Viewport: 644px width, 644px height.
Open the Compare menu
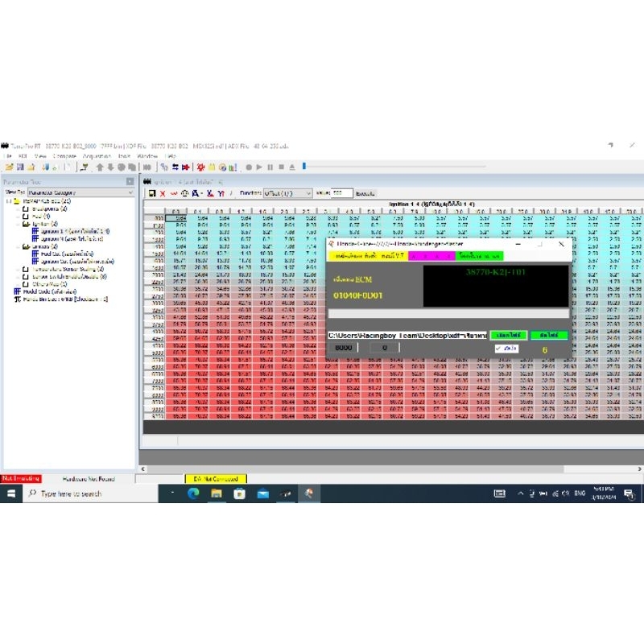point(64,155)
